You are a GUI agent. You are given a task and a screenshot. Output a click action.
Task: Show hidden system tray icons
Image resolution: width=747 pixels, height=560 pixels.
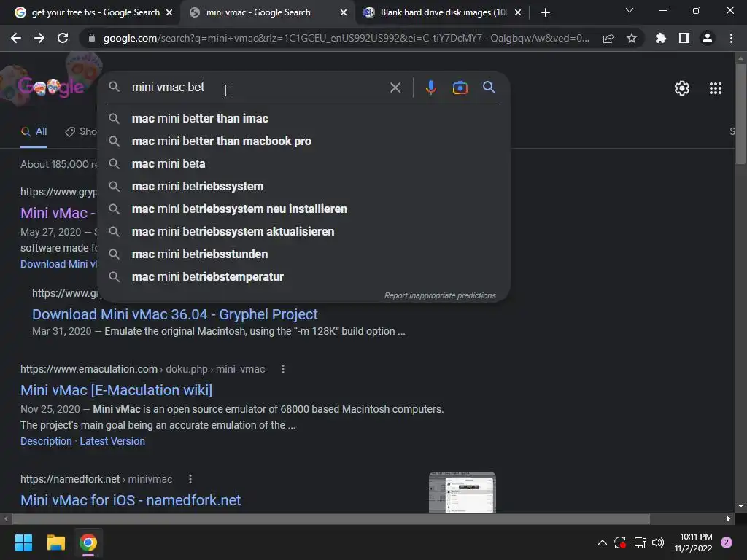(602, 542)
